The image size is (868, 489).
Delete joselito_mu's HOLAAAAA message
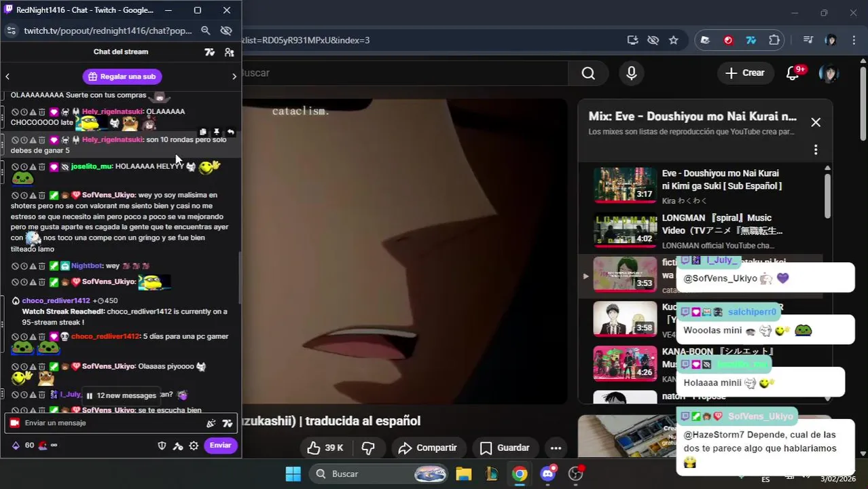pyautogui.click(x=41, y=167)
